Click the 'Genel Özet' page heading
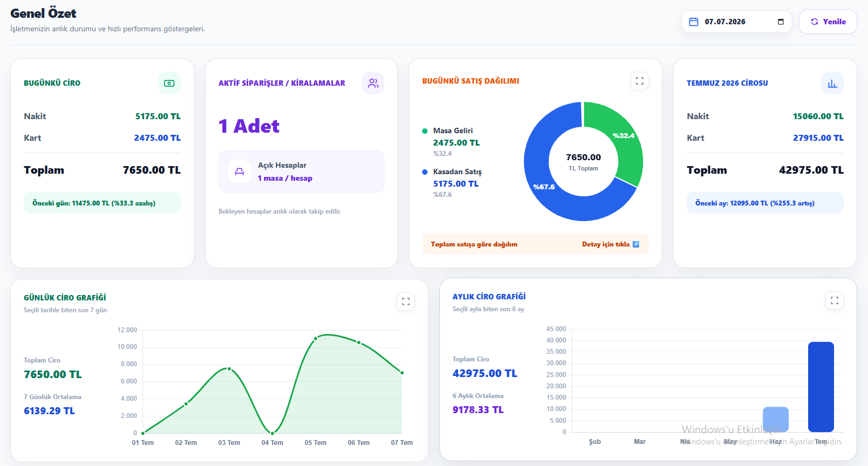868x466 pixels. tap(43, 13)
